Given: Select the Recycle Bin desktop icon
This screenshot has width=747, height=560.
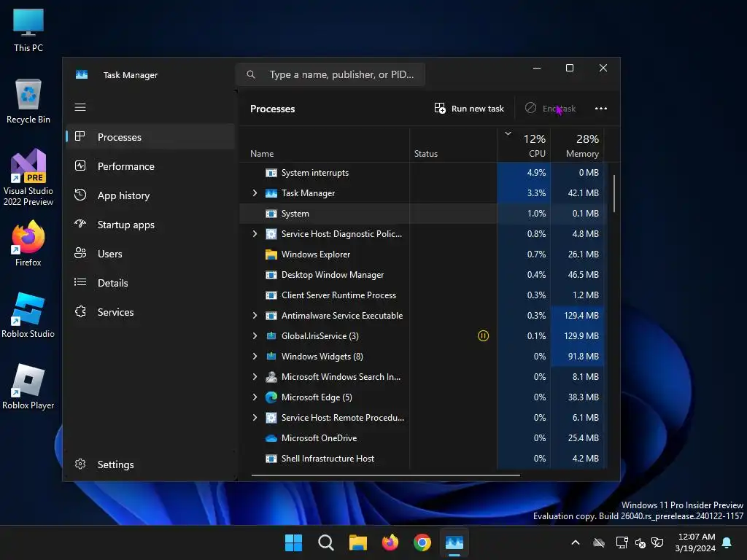Looking at the screenshot, I should coord(28,101).
